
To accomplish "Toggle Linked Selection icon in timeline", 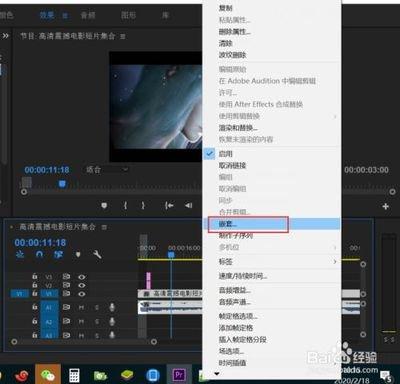I will pos(58,255).
